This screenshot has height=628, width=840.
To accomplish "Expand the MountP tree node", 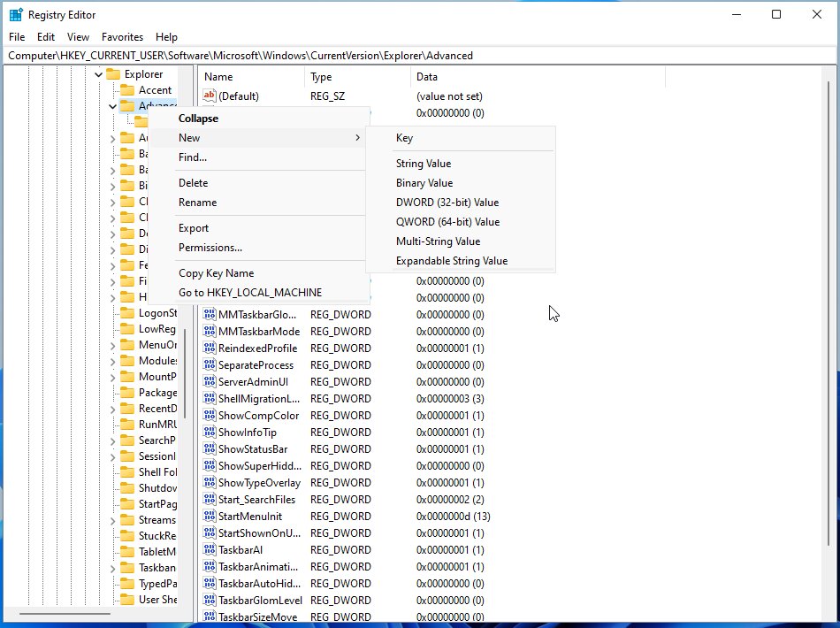I will [112, 377].
